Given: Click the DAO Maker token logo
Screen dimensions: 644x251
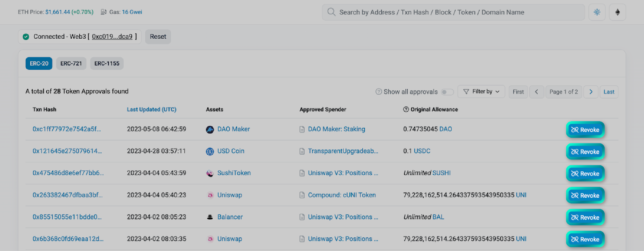Looking at the screenshot, I should [210, 130].
